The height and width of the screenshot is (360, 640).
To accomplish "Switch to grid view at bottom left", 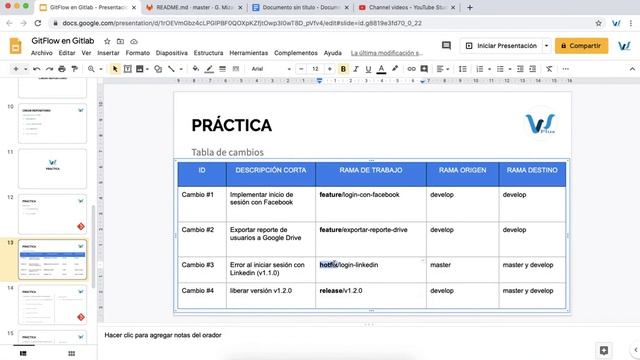I will click(x=71, y=353).
